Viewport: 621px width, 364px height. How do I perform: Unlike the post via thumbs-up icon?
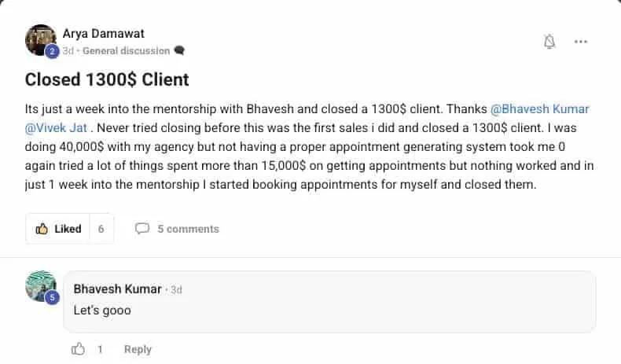(x=42, y=229)
